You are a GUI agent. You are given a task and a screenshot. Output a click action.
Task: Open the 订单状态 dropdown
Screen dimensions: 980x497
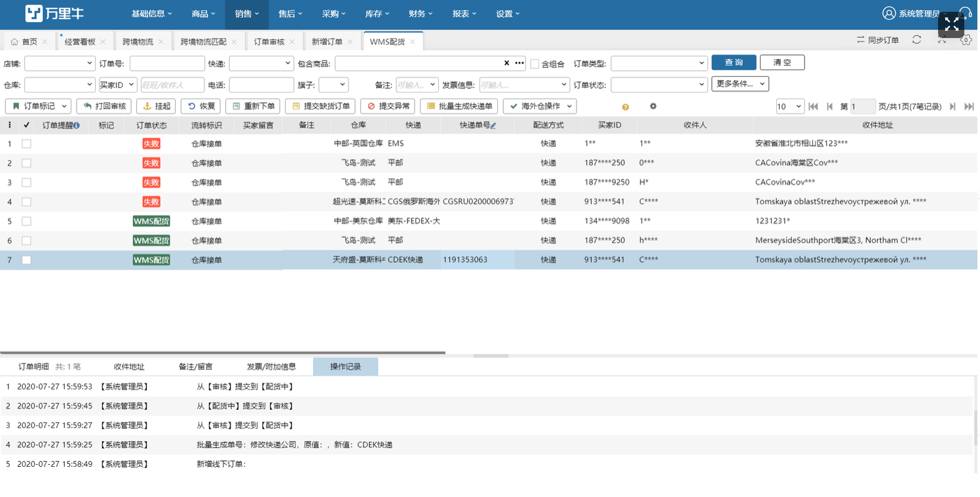[659, 85]
